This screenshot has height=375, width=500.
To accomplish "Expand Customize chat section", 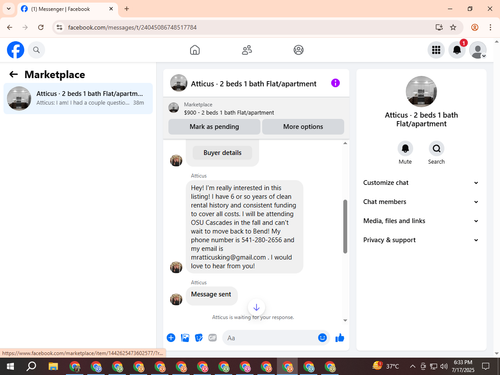I will click(421, 183).
